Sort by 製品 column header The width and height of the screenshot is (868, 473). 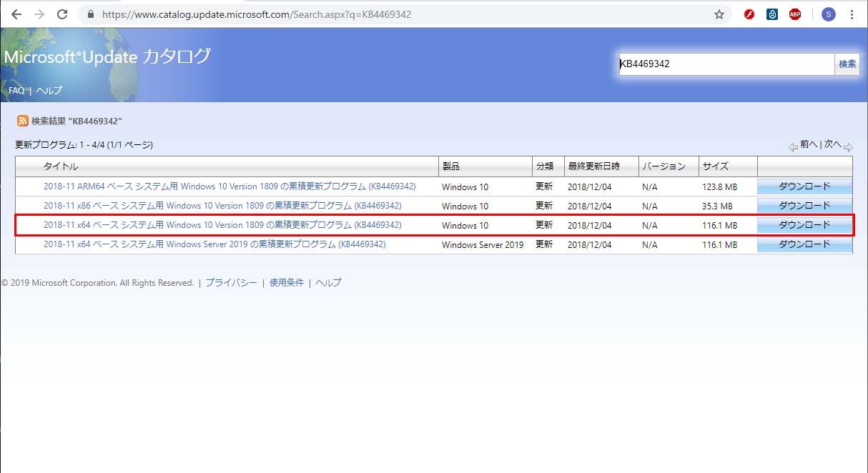(451, 166)
